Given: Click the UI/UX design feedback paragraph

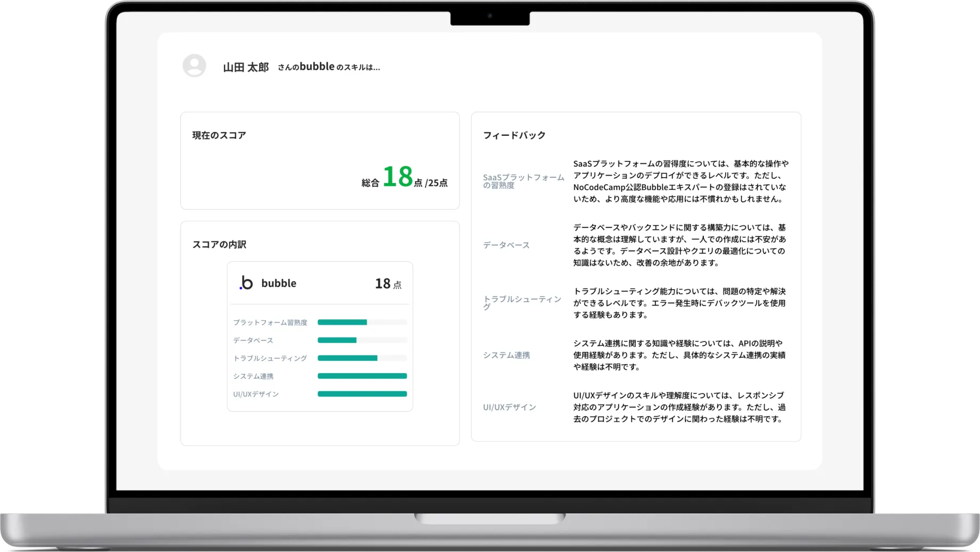Looking at the screenshot, I should [679, 407].
